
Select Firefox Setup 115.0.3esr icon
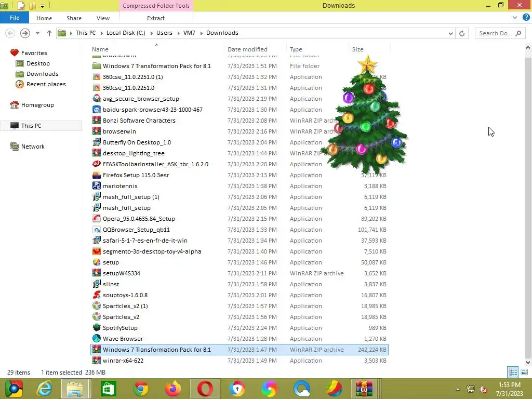(96, 175)
